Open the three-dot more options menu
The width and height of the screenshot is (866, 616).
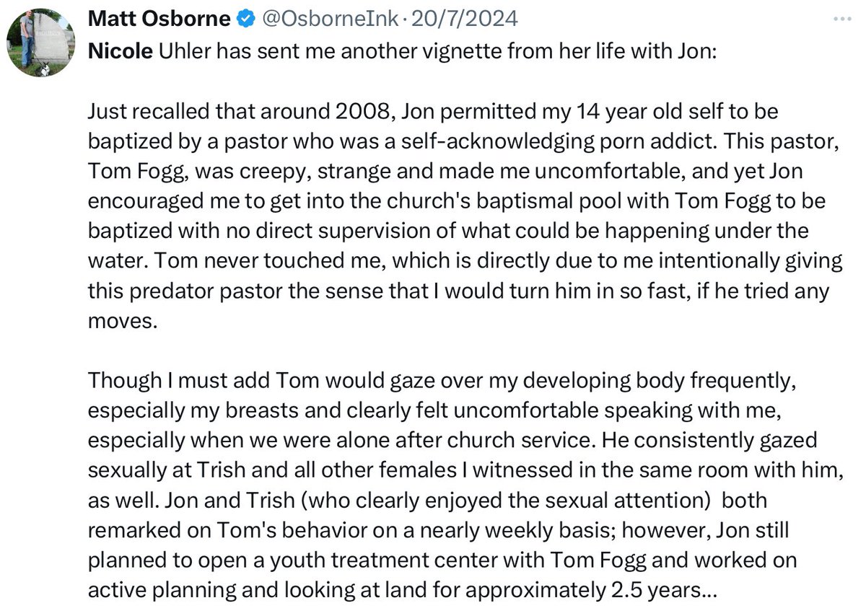(x=841, y=20)
